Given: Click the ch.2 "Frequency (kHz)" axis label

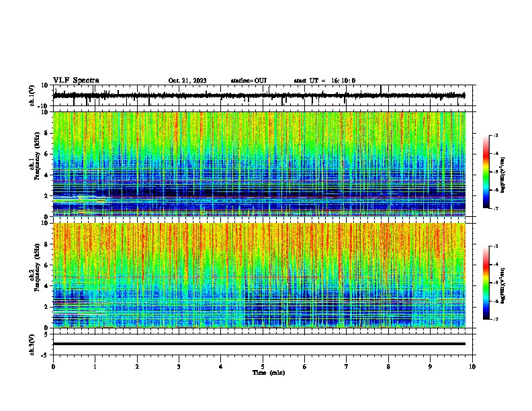Looking at the screenshot, I should tap(37, 267).
